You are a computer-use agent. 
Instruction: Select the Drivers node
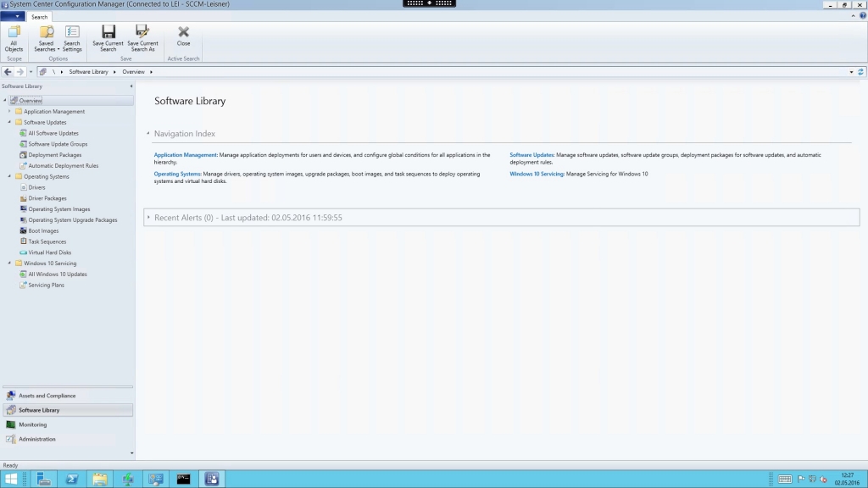36,187
